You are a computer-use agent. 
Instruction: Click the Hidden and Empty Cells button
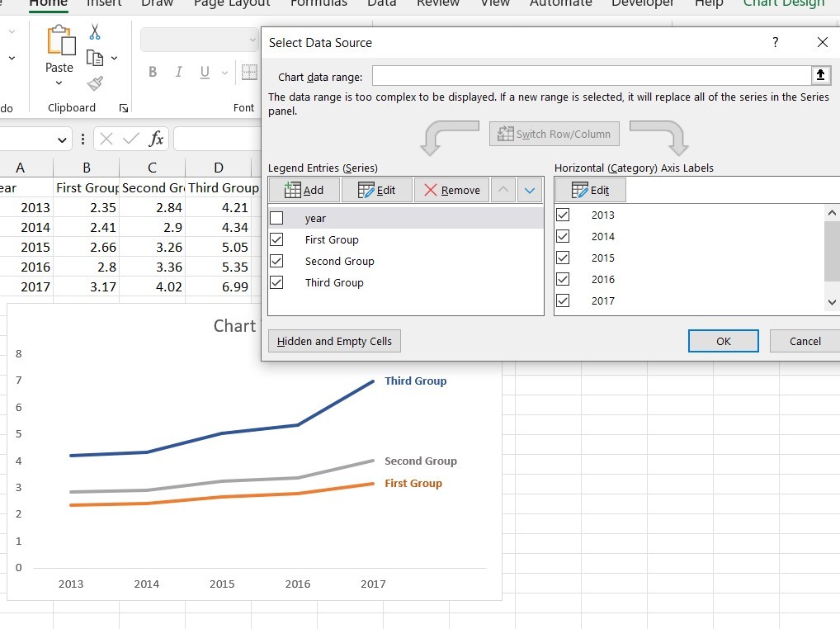tap(334, 341)
